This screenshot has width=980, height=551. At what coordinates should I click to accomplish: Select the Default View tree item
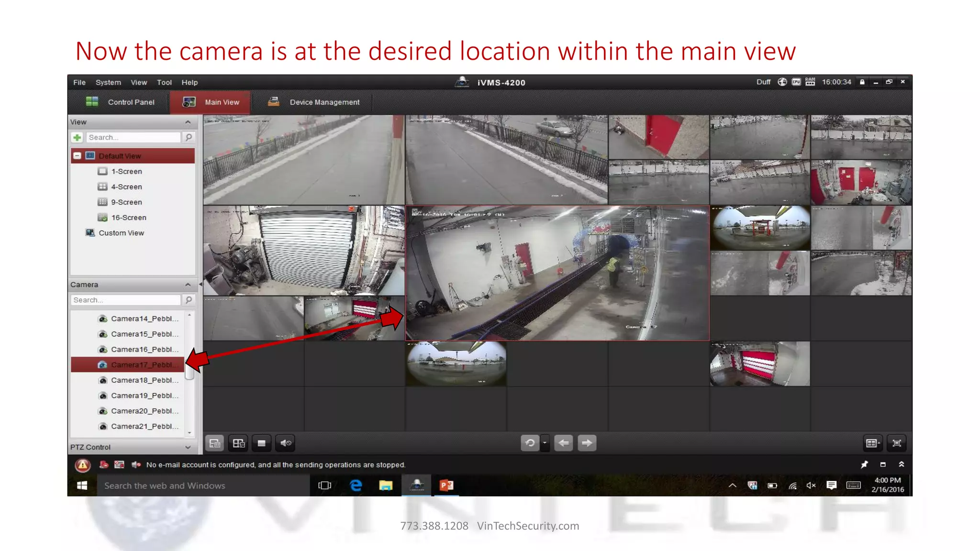pos(133,156)
